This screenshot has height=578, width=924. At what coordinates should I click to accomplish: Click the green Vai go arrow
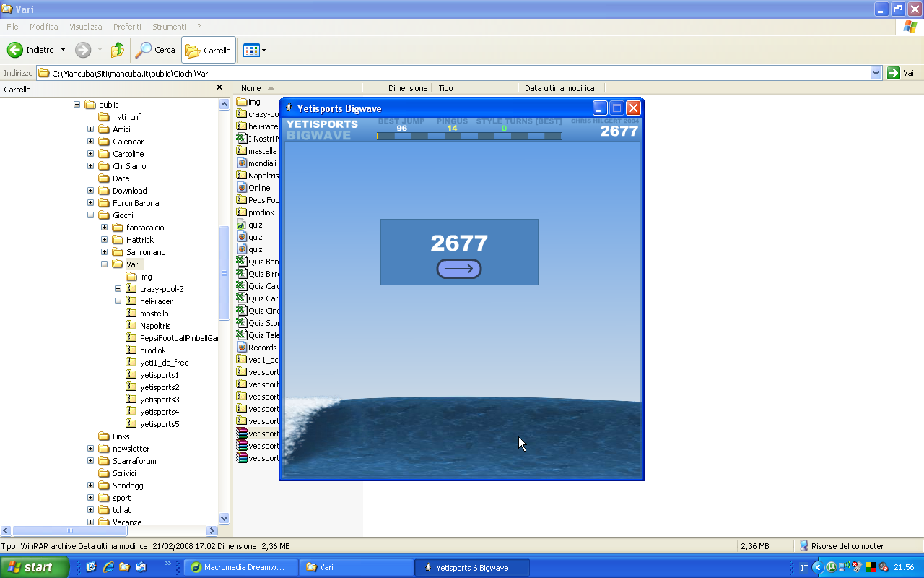[x=894, y=73]
